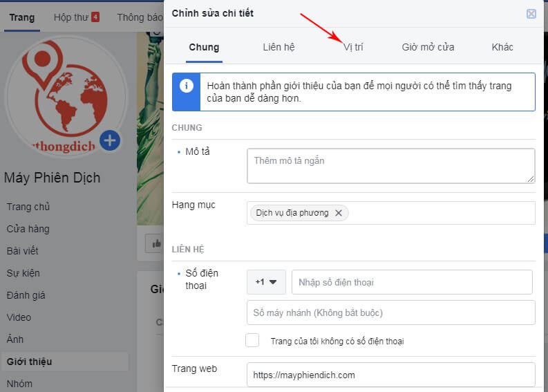
Task: Click the thumbs-up like button
Action: [x=155, y=243]
